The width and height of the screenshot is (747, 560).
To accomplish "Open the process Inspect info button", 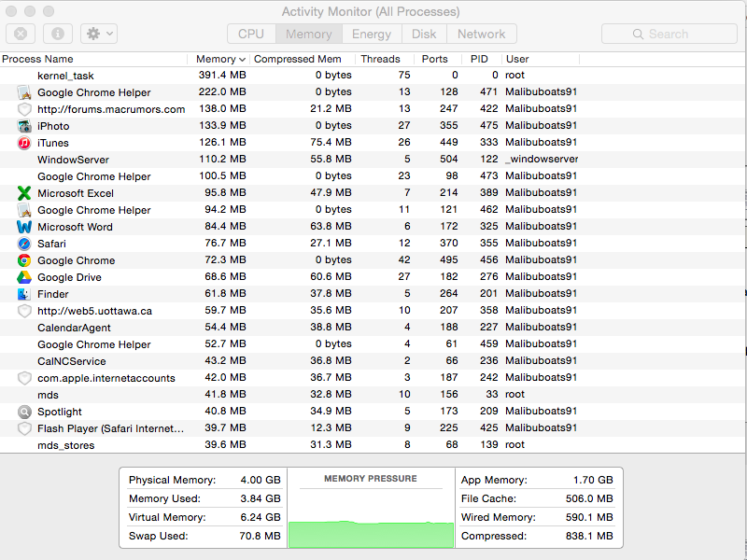I will tap(58, 34).
